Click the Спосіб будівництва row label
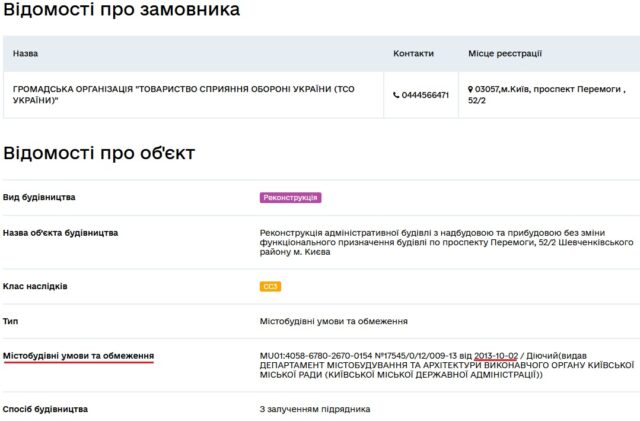Screen dimensions: 640x421 coord(45,409)
